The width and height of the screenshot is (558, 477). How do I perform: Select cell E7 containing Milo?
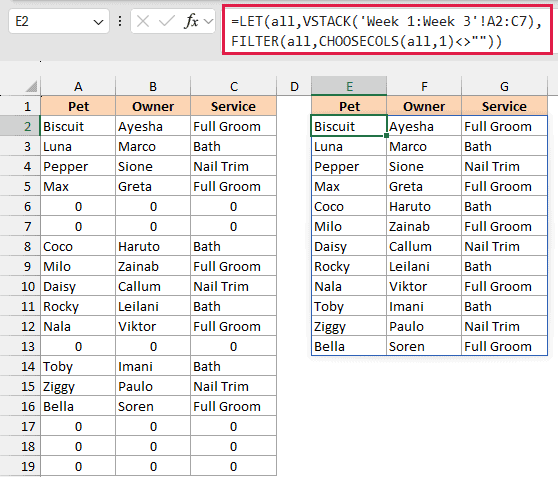tap(349, 226)
